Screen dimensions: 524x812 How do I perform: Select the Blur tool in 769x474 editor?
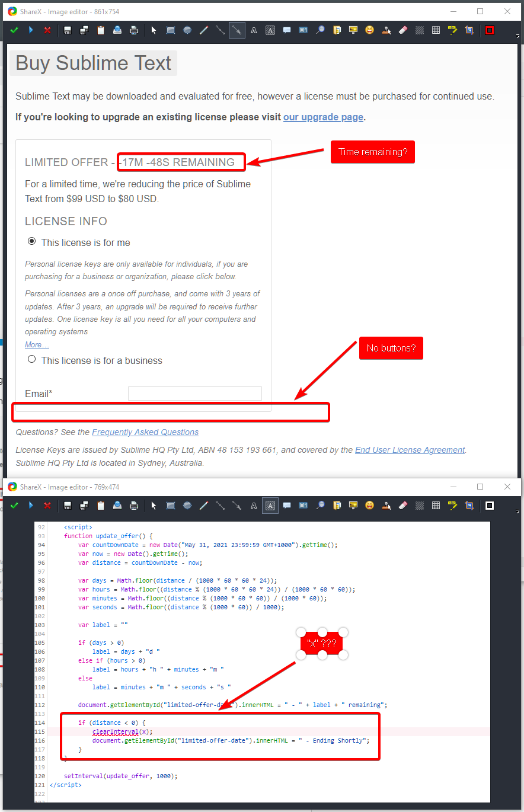click(420, 506)
